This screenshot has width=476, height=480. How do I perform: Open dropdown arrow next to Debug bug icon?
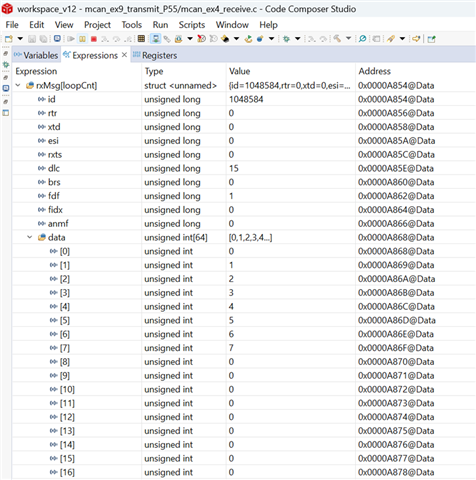pyautogui.click(x=298, y=39)
